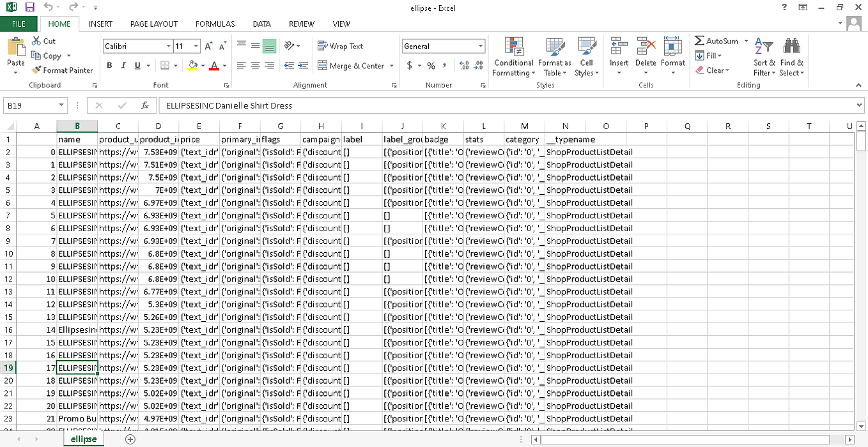Click the Insert button in the Cells group
The image size is (868, 447).
(619, 56)
